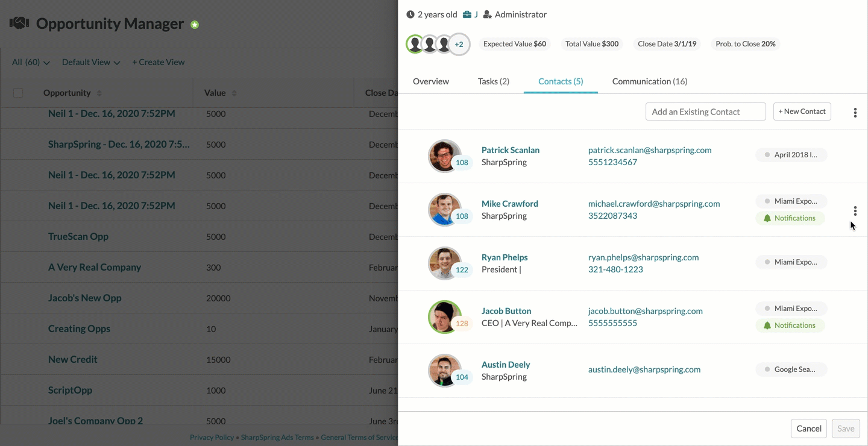Viewport: 868px width, 446px height.
Task: Open the Default View dropdown
Action: coord(91,62)
